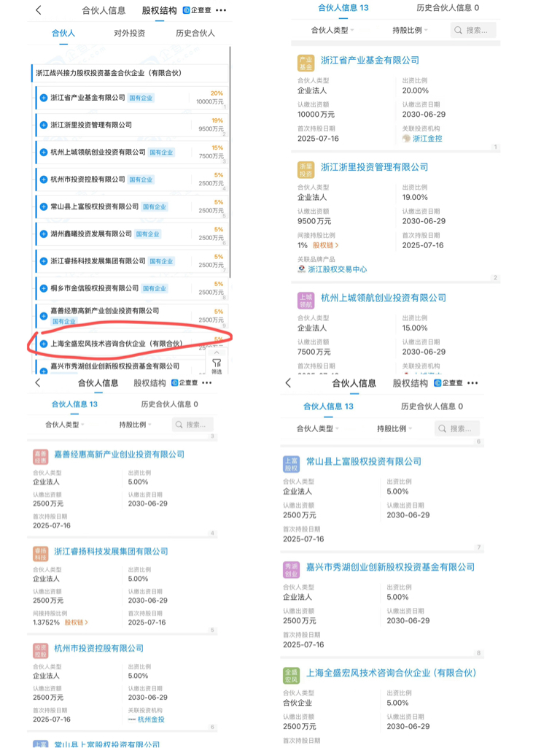Open 股权链 link beside 1%

[x=325, y=245]
